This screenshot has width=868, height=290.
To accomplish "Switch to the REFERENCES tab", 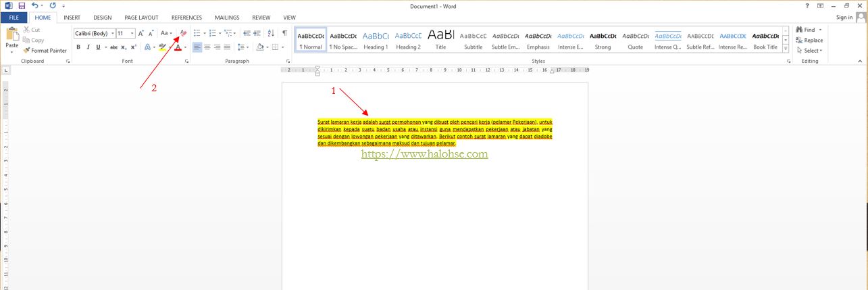I will click(186, 18).
